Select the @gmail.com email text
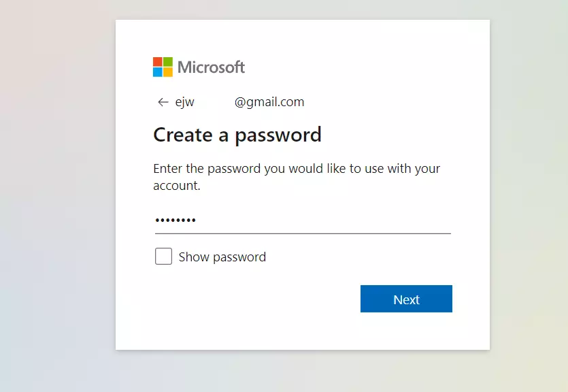This screenshot has width=568, height=392. (269, 102)
